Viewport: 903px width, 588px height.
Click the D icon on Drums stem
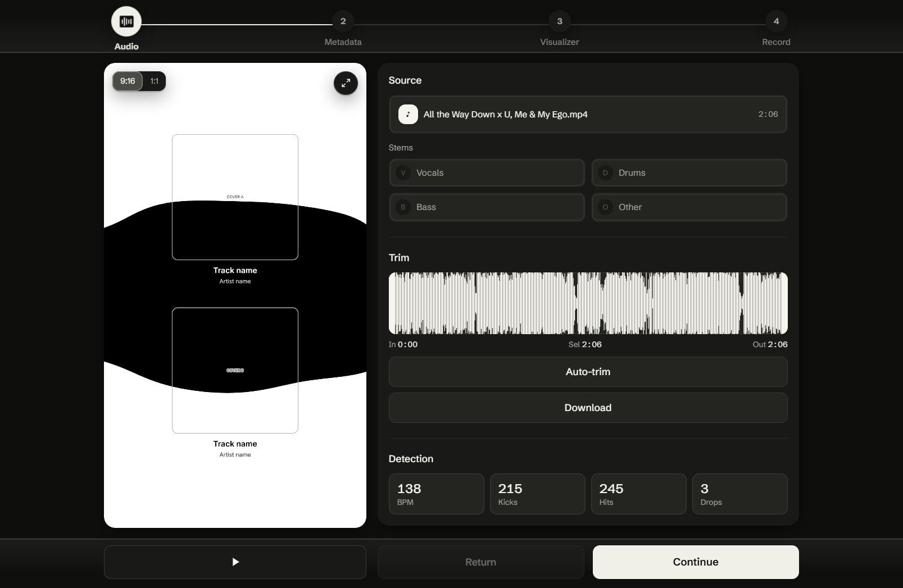tap(605, 173)
